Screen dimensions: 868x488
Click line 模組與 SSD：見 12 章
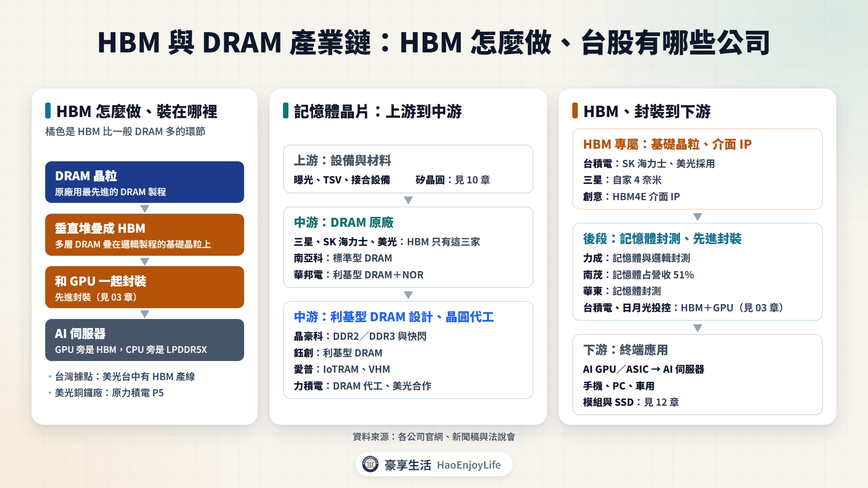point(631,402)
